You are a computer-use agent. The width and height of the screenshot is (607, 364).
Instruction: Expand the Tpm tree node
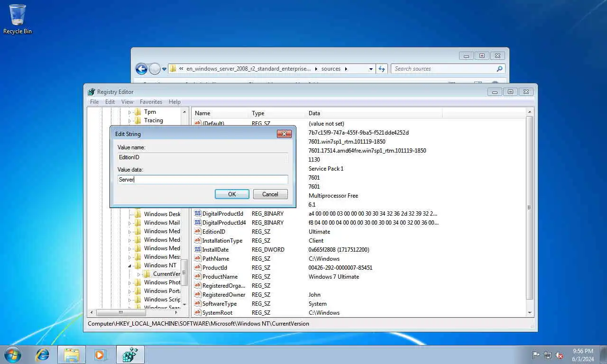pyautogui.click(x=129, y=112)
